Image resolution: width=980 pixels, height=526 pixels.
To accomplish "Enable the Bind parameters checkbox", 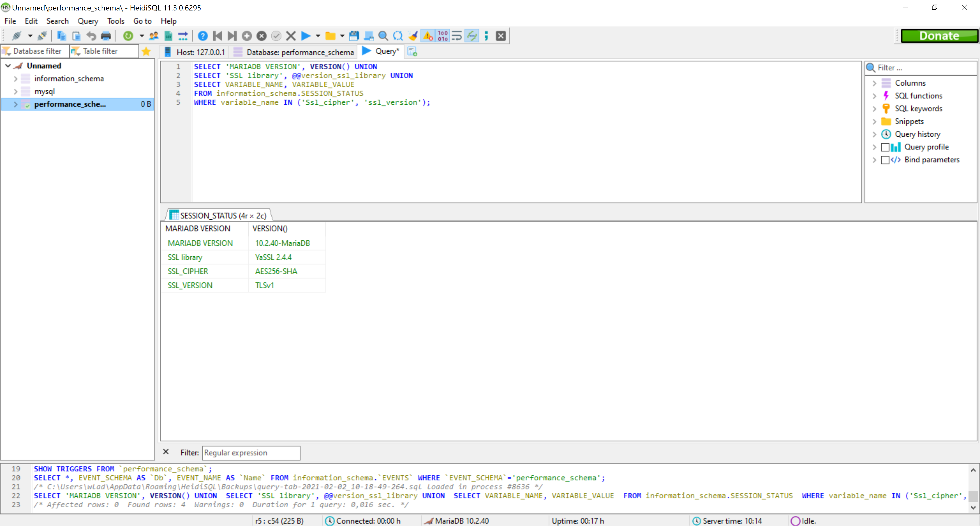I will 885,160.
